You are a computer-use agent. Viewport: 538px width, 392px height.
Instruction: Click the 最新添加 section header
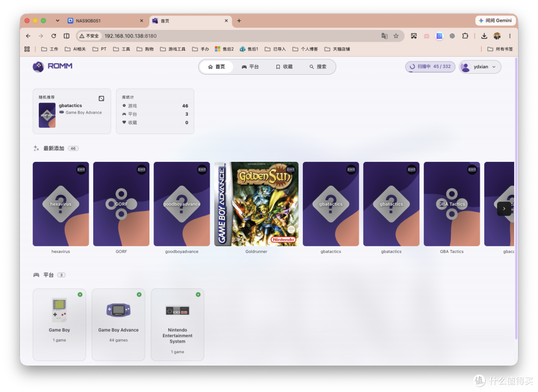tap(54, 148)
